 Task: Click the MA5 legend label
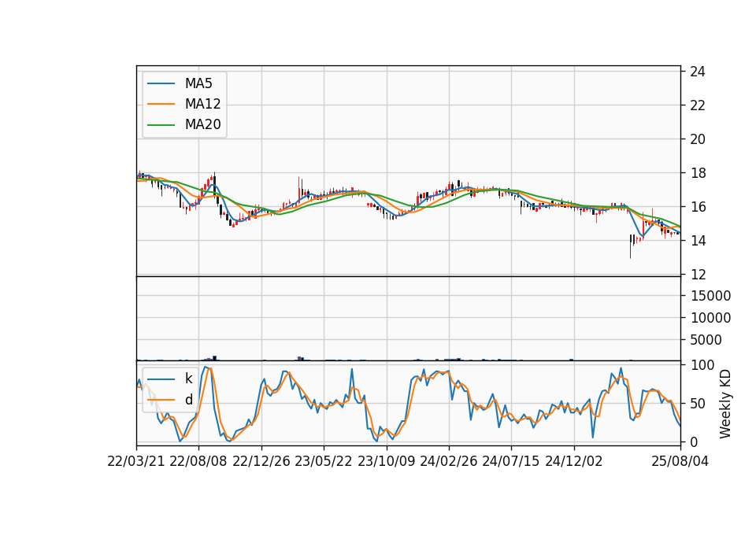[x=198, y=83]
